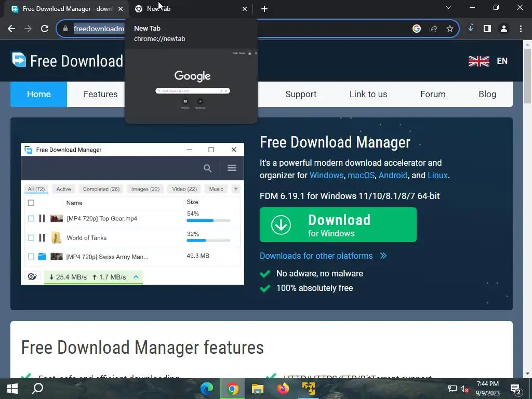Open the Link to us page
Viewport: 532px width, 399px height.
368,95
